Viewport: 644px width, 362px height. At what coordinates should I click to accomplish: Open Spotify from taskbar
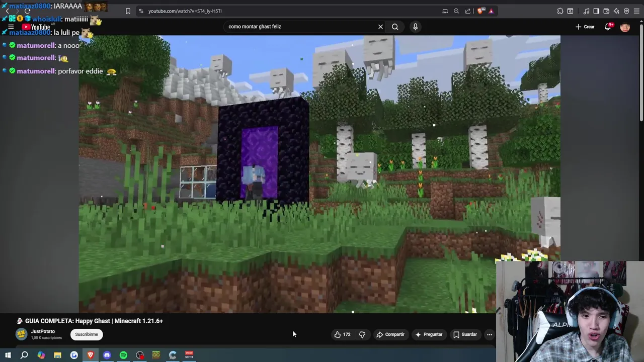click(x=123, y=355)
